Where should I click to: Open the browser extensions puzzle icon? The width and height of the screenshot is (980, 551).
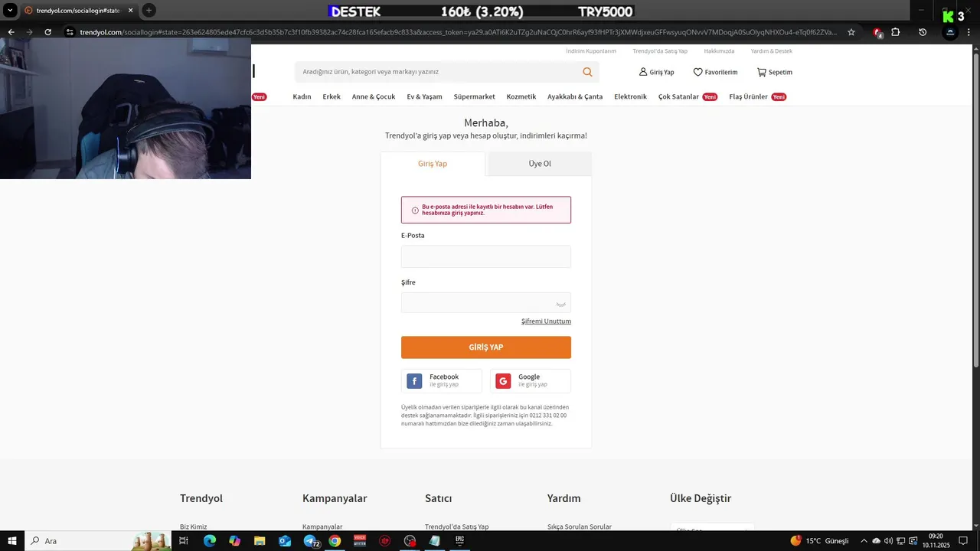point(896,32)
